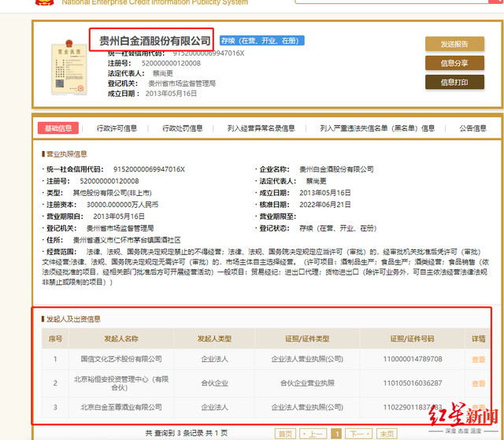Click the top search input field
This screenshot has width=504, height=440.
[391, 2]
